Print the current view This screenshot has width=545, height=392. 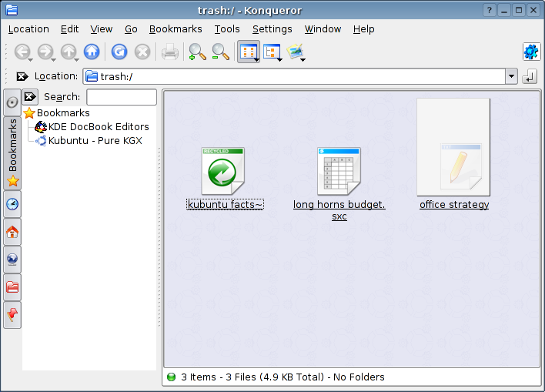[x=170, y=52]
